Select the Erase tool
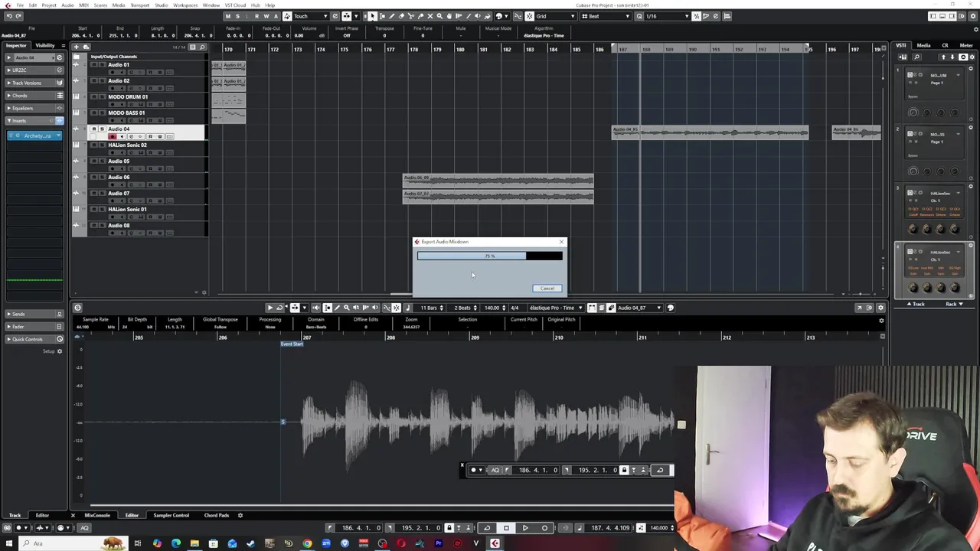The image size is (980, 551). click(401, 16)
